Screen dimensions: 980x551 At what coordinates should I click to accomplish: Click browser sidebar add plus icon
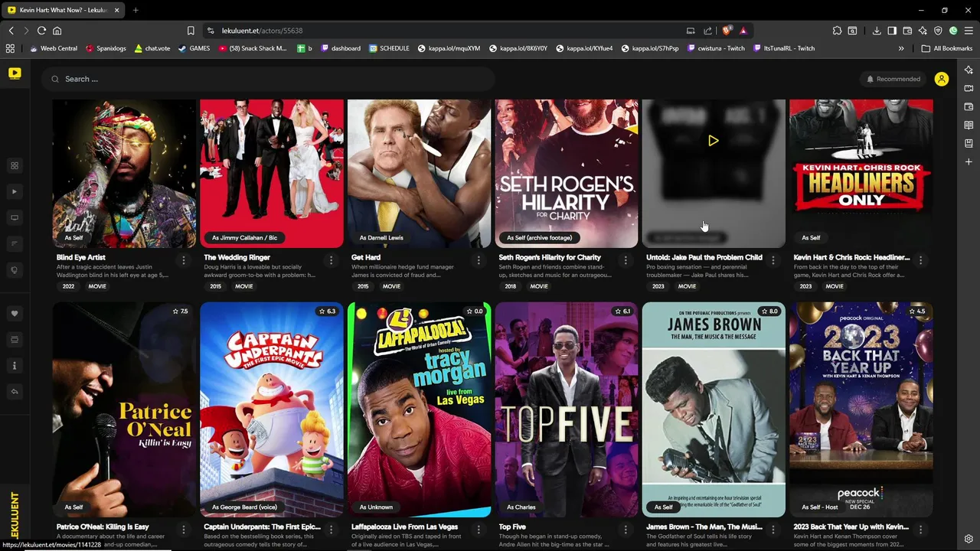(969, 161)
